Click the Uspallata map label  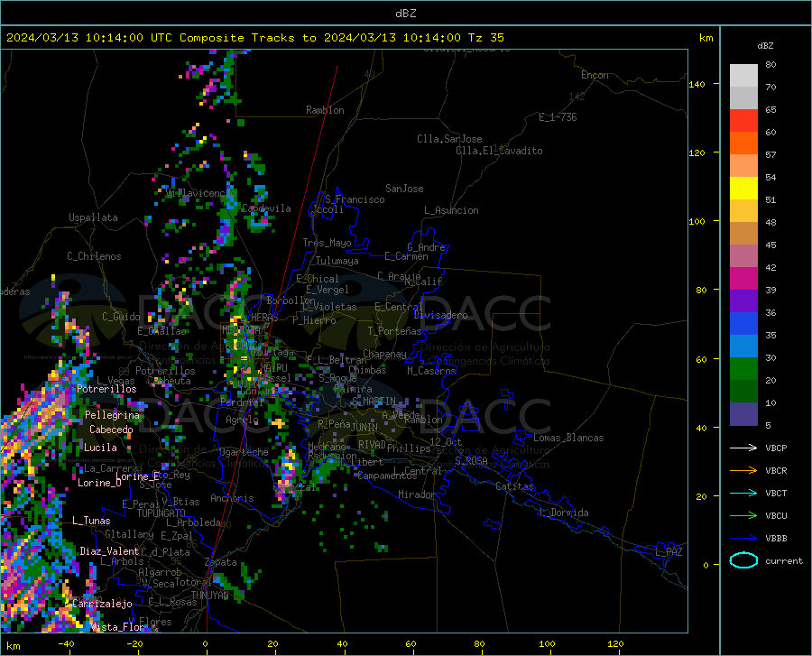tap(93, 217)
